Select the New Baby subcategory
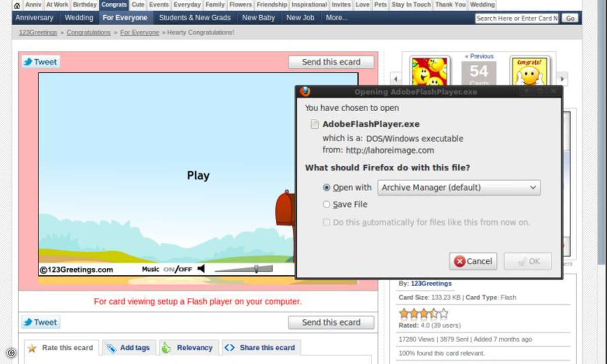The width and height of the screenshot is (607, 364). [x=258, y=18]
